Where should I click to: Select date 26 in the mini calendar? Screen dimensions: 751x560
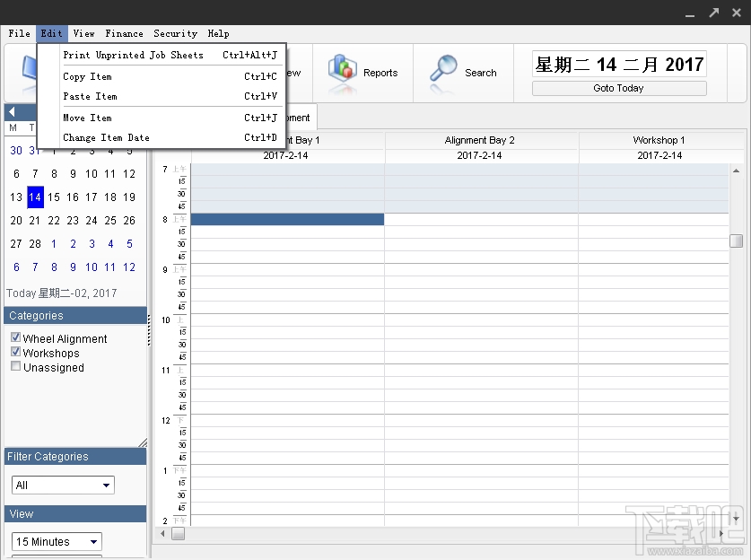128,220
